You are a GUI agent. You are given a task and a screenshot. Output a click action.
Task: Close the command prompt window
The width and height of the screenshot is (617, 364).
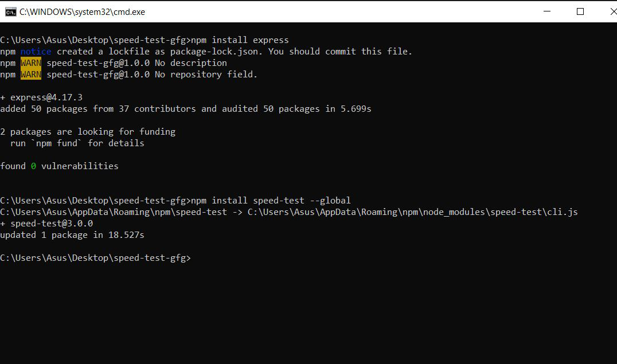coord(612,11)
